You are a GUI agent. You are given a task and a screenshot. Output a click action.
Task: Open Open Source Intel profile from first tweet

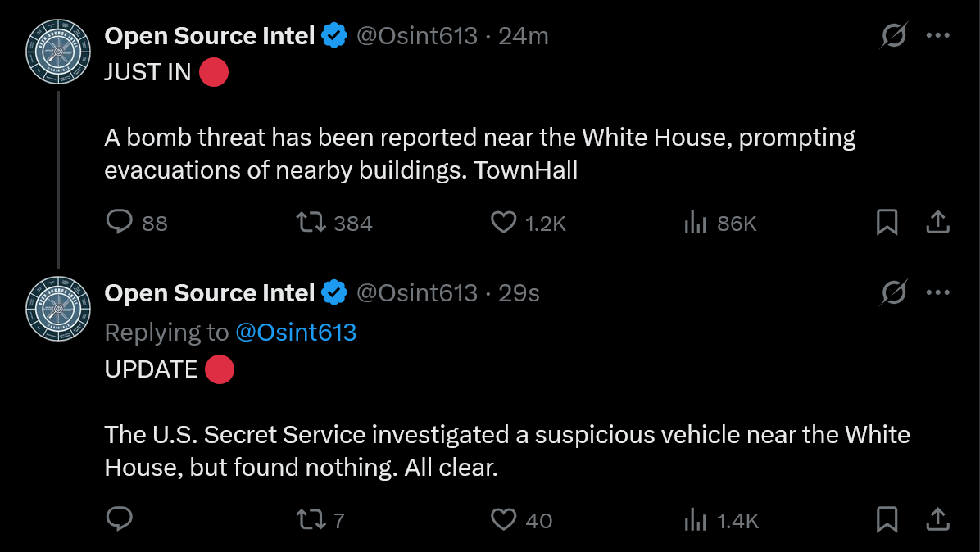(210, 35)
